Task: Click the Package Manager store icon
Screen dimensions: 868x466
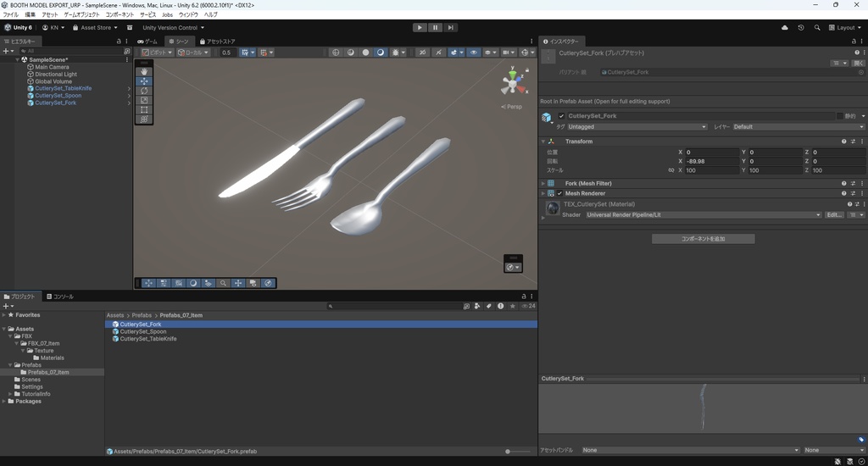Action: (130, 28)
